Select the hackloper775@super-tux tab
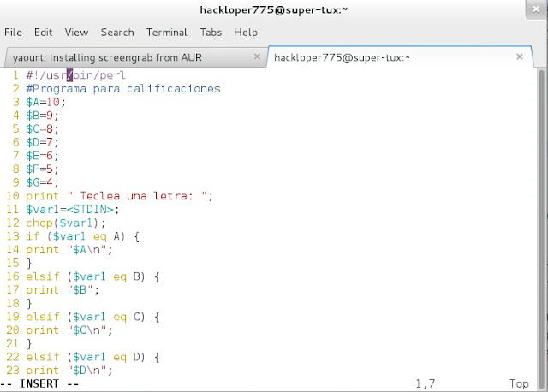The image size is (548, 392). (x=400, y=57)
